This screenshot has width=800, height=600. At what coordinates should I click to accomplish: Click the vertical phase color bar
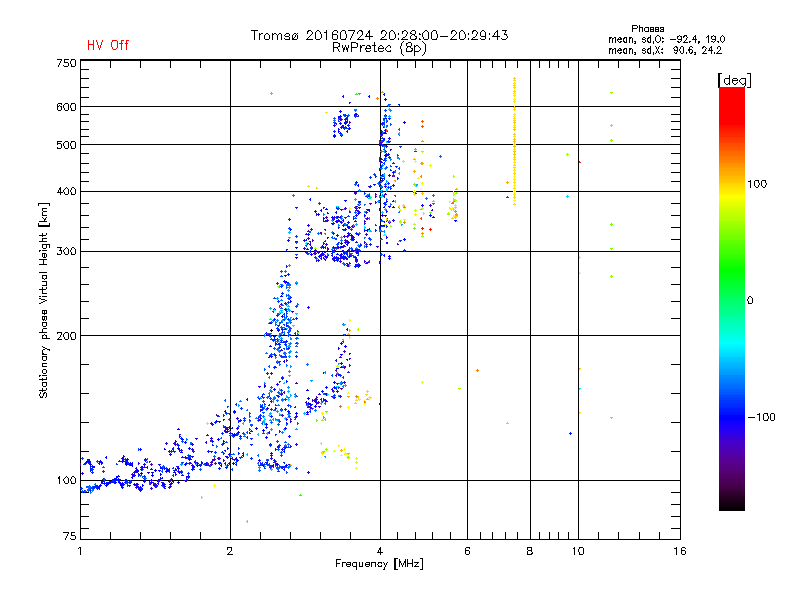[732, 299]
